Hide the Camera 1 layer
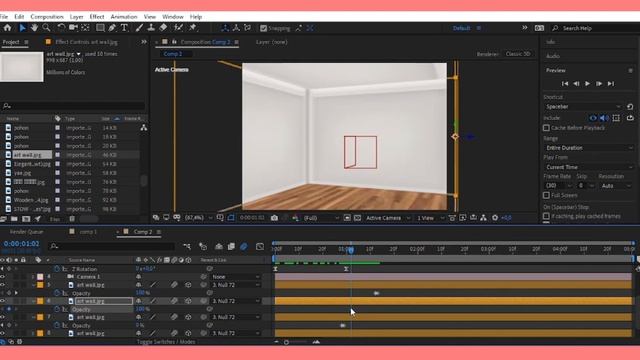 point(2,277)
